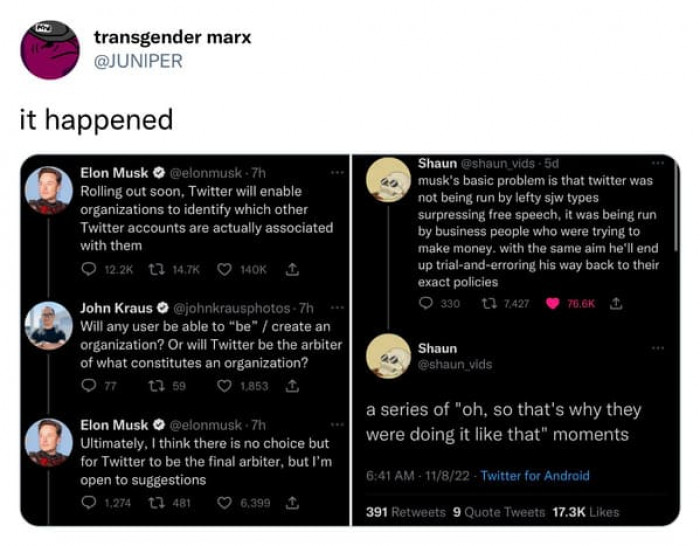Viewport: 700px width, 546px height.
Task: Share John Kraus's tweet
Action: (292, 384)
